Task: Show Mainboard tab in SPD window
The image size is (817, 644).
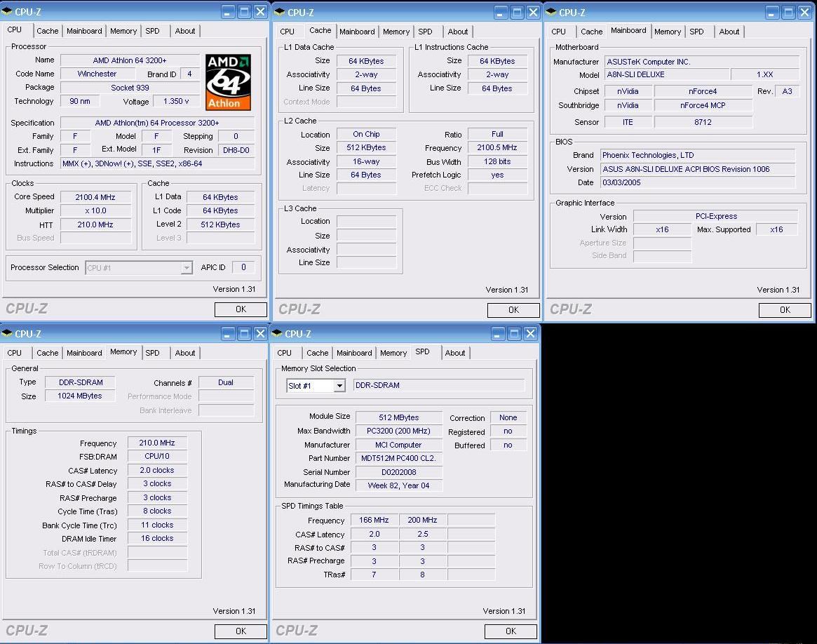Action: (354, 353)
